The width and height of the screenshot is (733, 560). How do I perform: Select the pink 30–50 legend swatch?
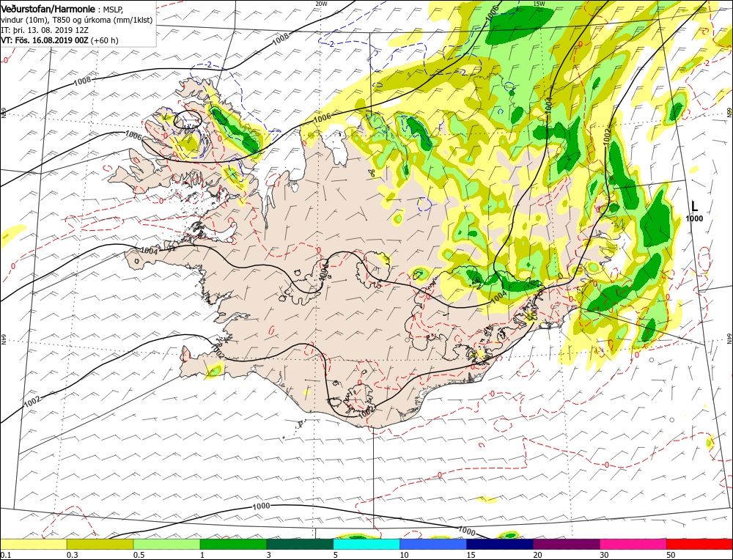[633, 544]
